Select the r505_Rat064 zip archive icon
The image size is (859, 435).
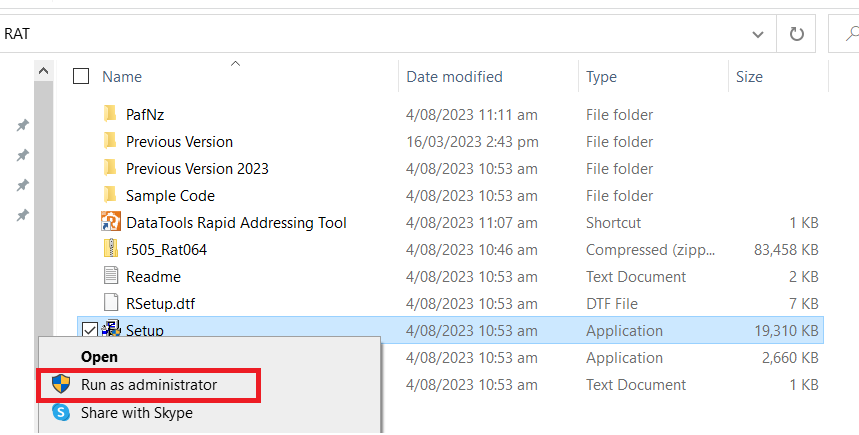coord(111,249)
